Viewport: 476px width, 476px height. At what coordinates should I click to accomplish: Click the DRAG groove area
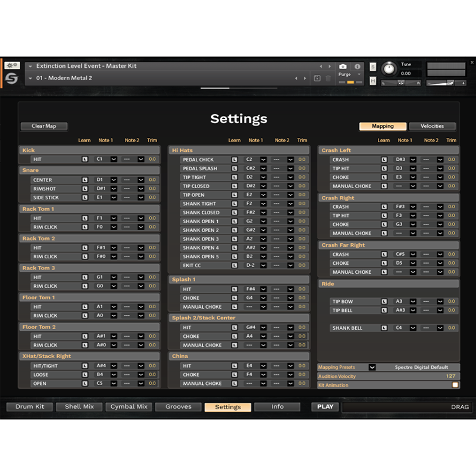tap(407, 407)
